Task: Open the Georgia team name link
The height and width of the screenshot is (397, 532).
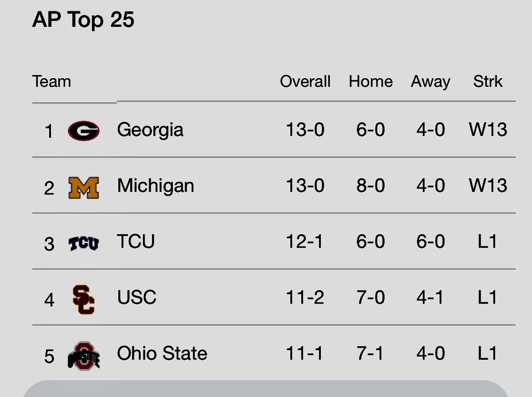Action: pos(150,130)
